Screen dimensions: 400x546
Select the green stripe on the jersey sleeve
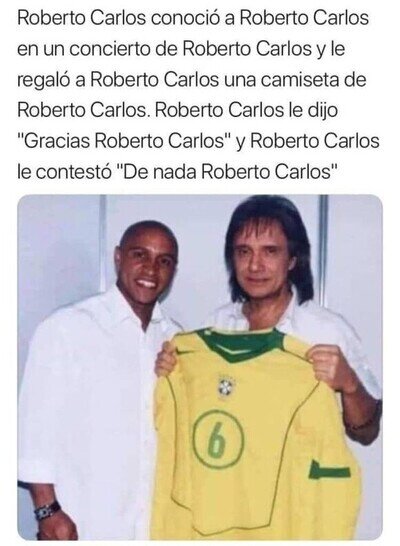click(x=329, y=470)
